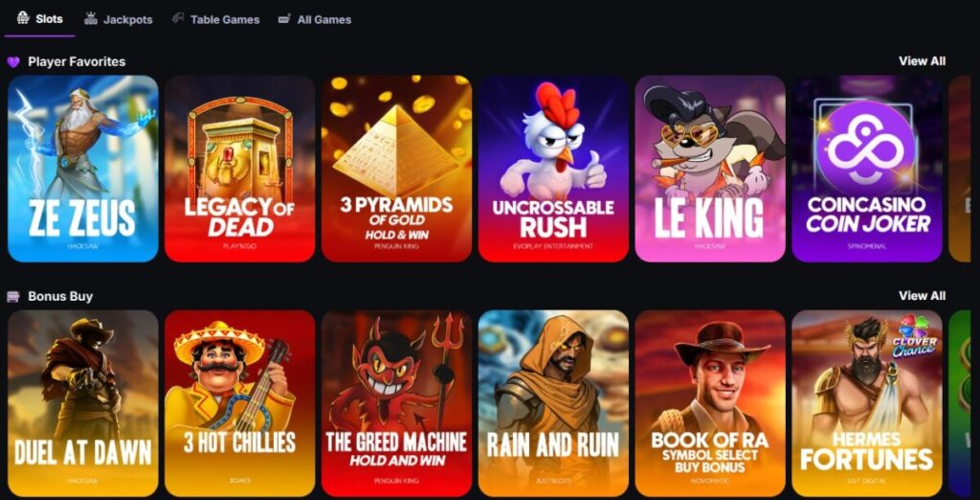Open the Ze Zeus game tile
This screenshot has height=500, width=980.
tap(83, 169)
